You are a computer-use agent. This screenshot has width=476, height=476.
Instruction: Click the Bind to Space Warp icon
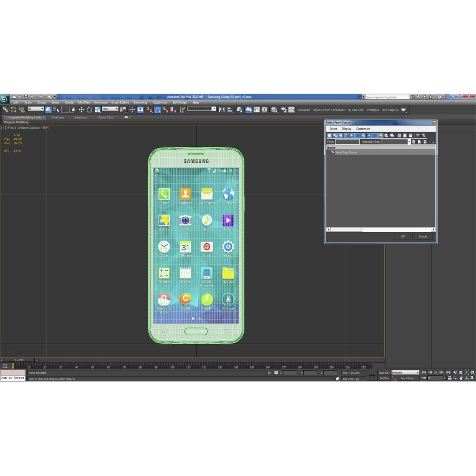coord(22,110)
